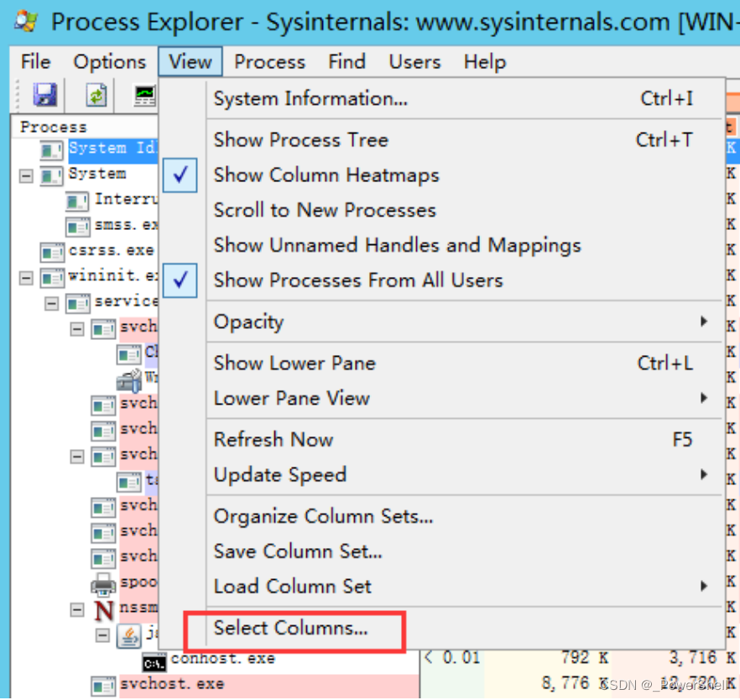Click the Interrupts process icon
Image resolution: width=740 pixels, height=700 pixels.
[77, 201]
